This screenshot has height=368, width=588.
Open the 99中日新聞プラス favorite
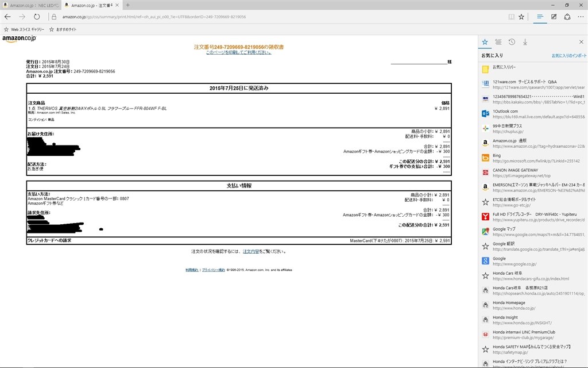pyautogui.click(x=533, y=128)
